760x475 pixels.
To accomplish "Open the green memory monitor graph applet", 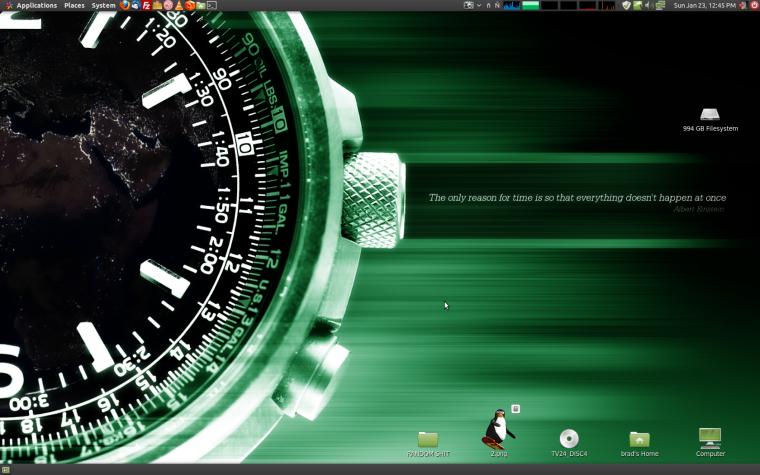I will coord(531,5).
